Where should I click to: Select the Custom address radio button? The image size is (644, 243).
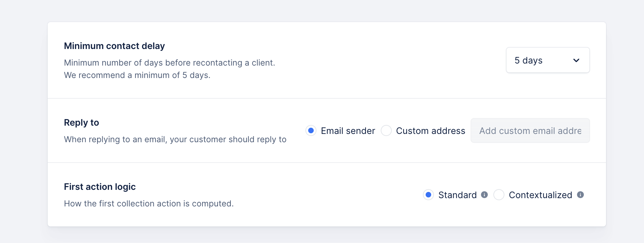click(386, 130)
